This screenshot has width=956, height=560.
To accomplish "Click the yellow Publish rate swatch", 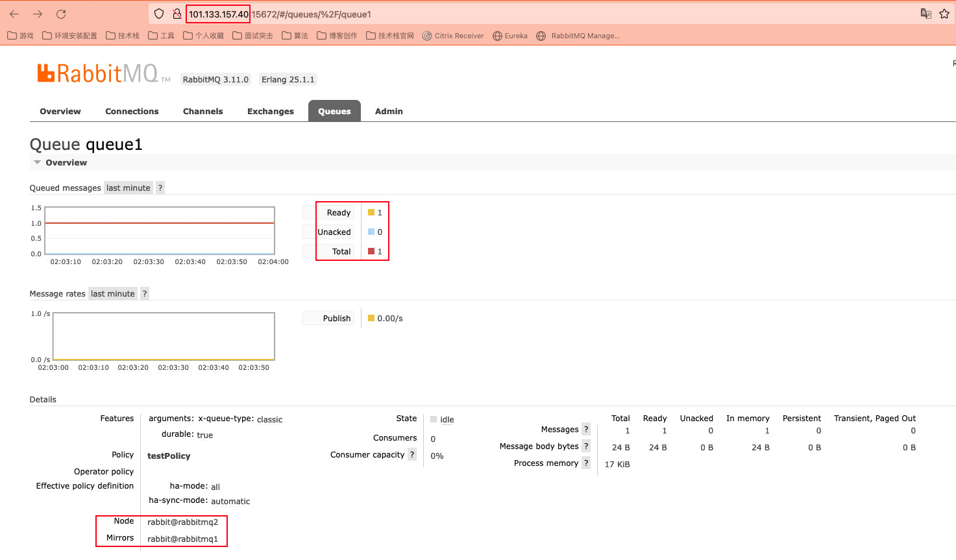I will point(371,318).
